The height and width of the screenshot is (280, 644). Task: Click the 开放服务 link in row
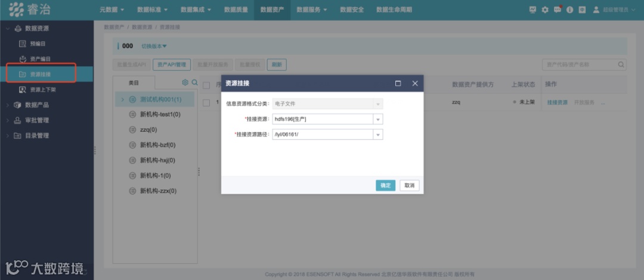(x=584, y=102)
